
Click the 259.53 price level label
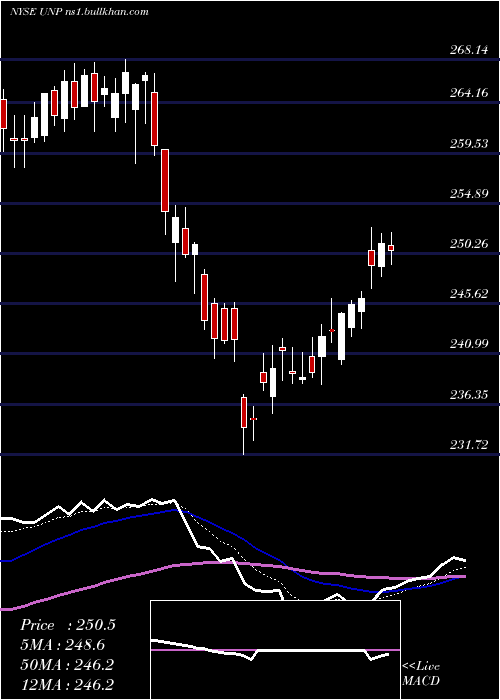point(468,144)
